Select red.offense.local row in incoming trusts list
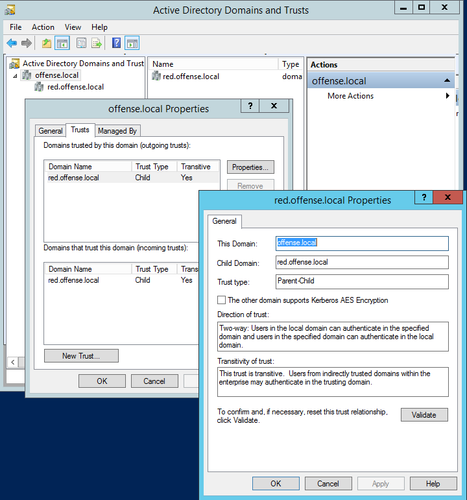The height and width of the screenshot is (500, 467). 122,280
